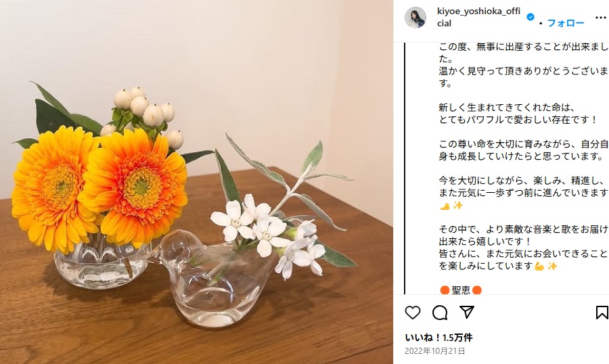Share the post via the paper plane icon

[x=466, y=312]
